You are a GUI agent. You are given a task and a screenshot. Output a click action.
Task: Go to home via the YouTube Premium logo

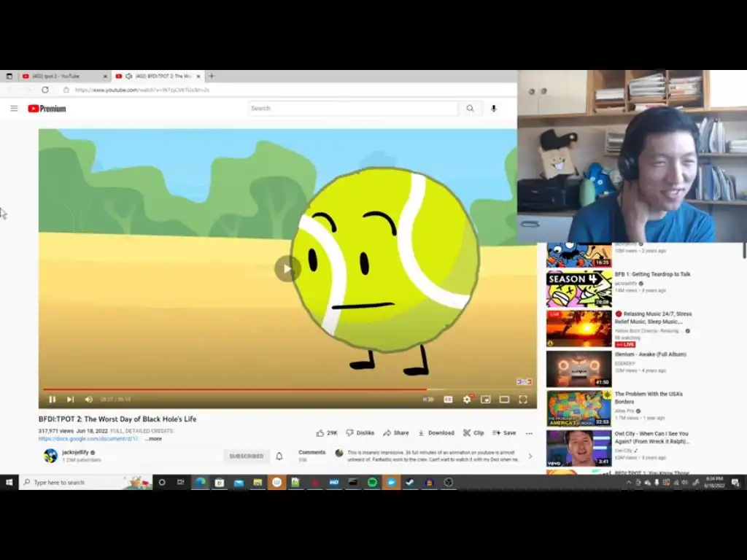click(47, 109)
